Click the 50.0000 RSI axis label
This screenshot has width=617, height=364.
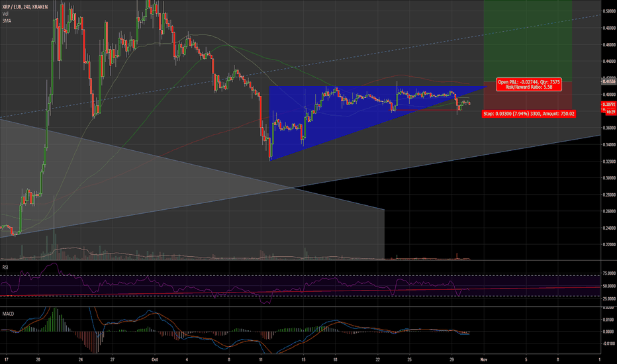[609, 286]
